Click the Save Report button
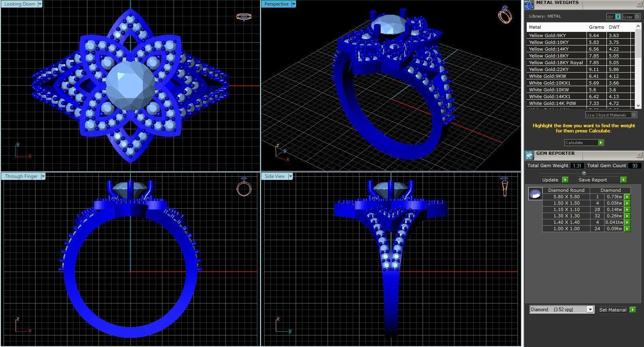The width and height of the screenshot is (644, 347). pyautogui.click(x=602, y=180)
